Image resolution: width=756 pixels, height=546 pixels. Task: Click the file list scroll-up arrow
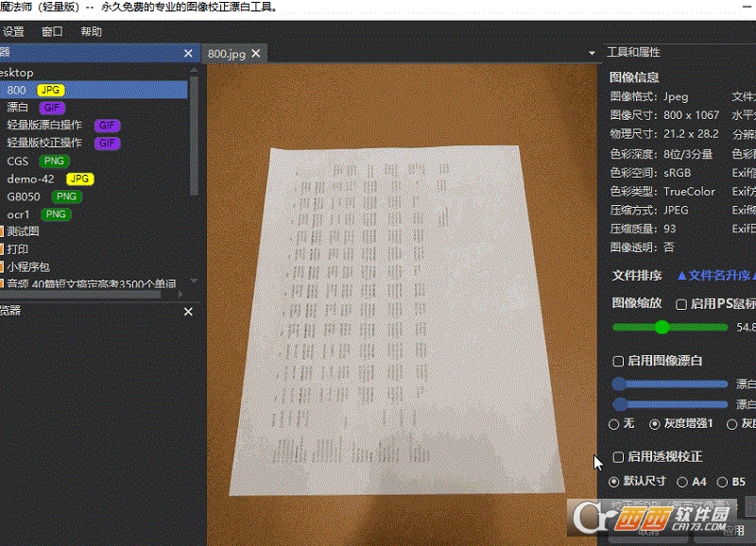coord(194,70)
